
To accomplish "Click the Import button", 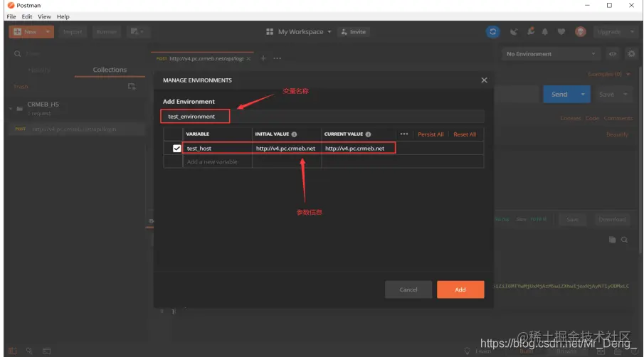I will (x=73, y=31).
